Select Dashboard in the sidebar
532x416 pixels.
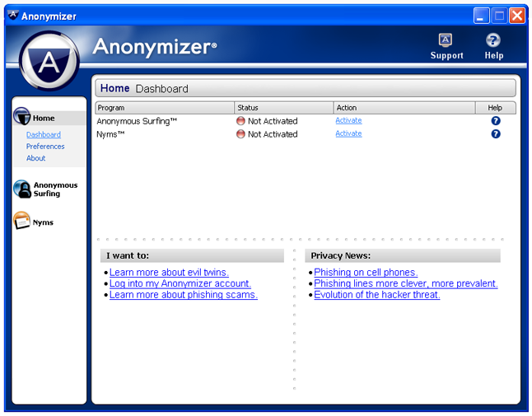[44, 135]
